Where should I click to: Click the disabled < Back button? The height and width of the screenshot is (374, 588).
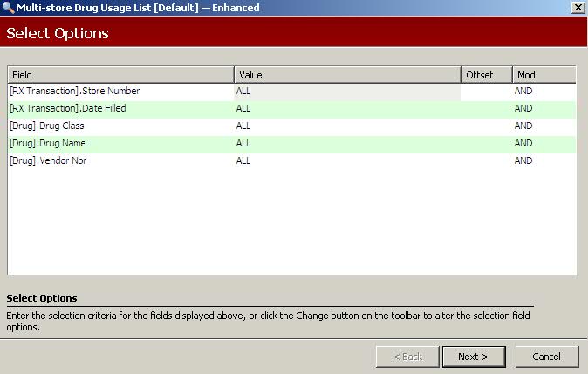pyautogui.click(x=407, y=357)
